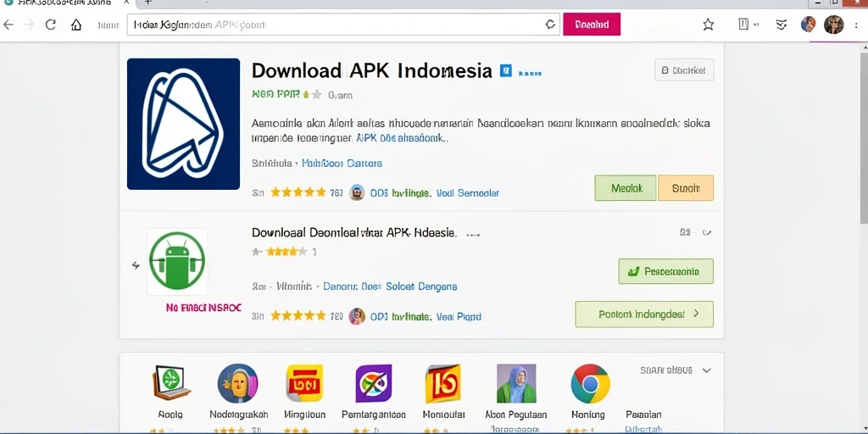Open the "Mingtioun" app icon

click(x=304, y=383)
